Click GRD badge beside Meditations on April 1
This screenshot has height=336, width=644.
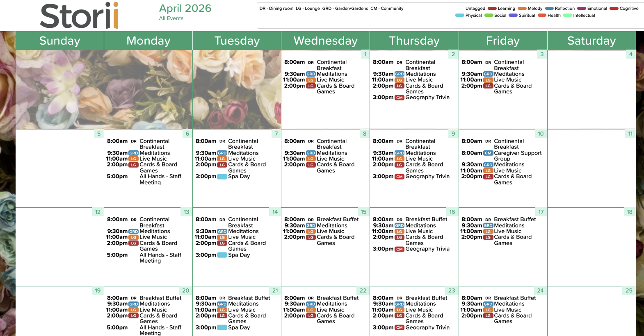[311, 74]
